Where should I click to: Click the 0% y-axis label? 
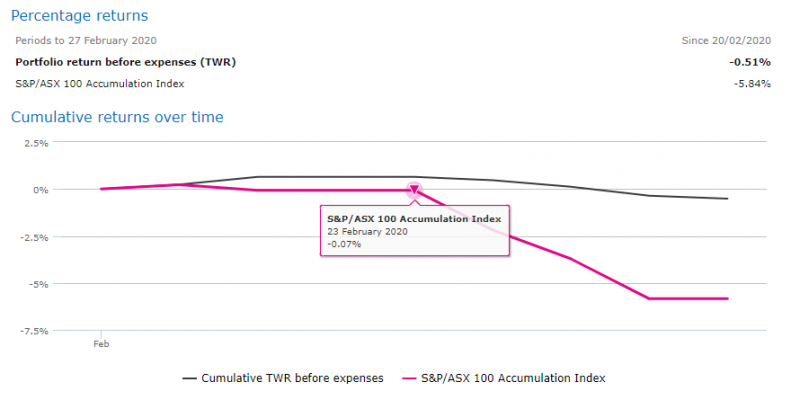click(40, 190)
